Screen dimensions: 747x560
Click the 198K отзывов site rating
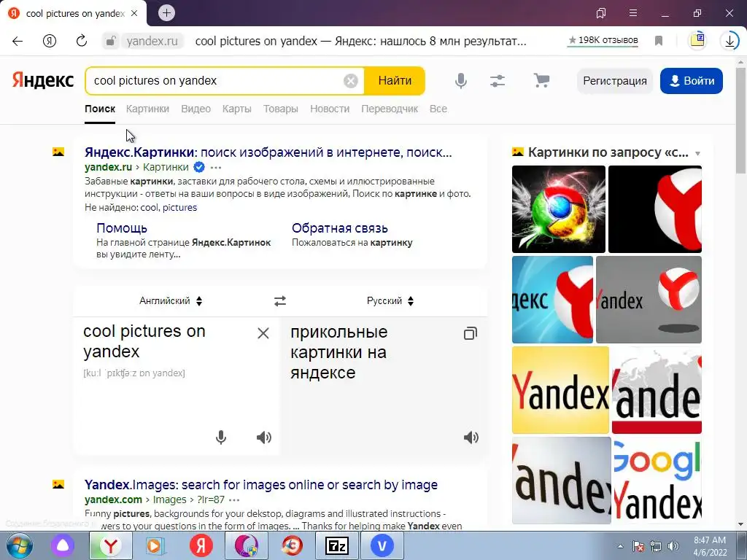click(603, 41)
